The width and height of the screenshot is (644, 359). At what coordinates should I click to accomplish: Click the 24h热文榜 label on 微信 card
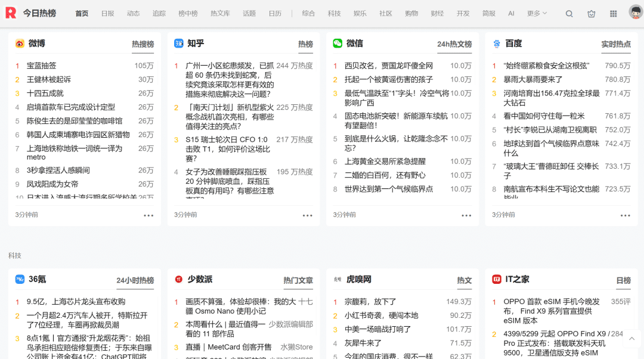pos(454,44)
